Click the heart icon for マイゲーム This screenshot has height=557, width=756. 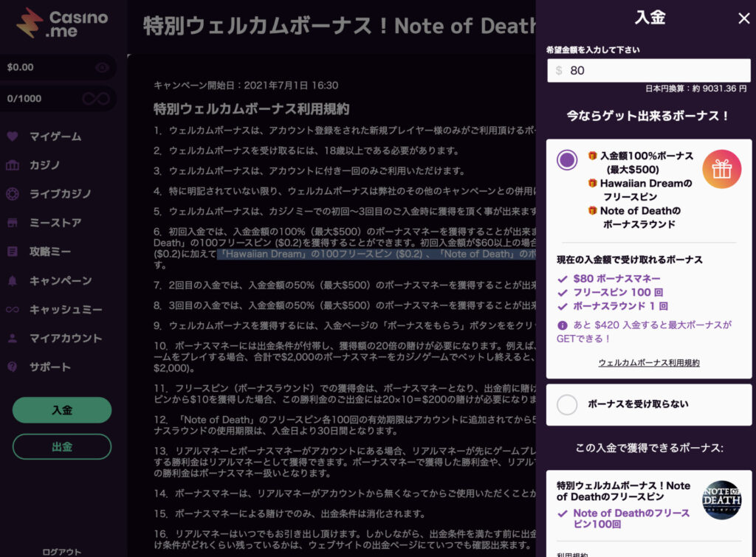(x=13, y=136)
